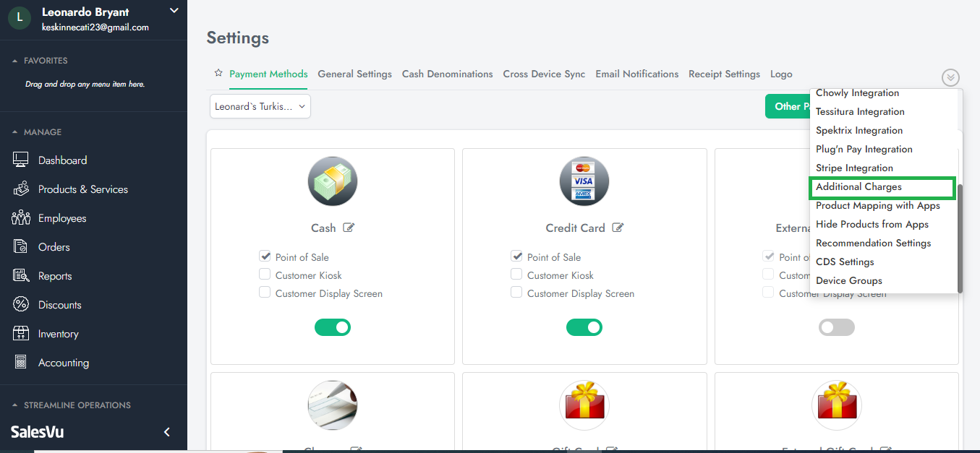
Task: Collapse the more settings tabs chevron
Action: click(x=950, y=77)
